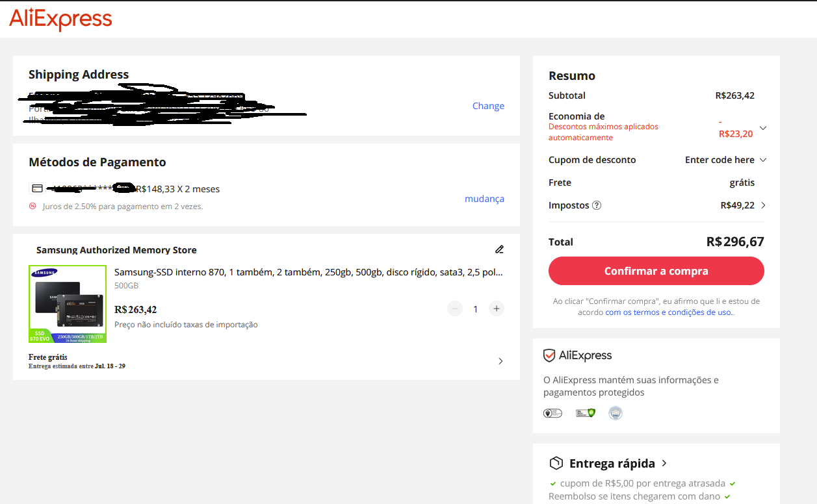Click the Entrega estimada entre Jul. 18 - 29 text
The height and width of the screenshot is (504, 817).
(77, 366)
